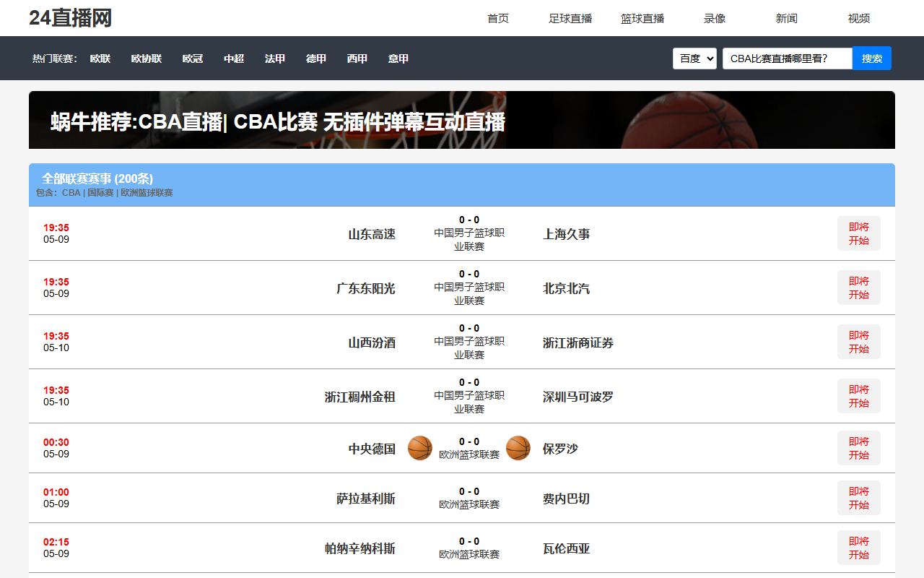Click team name 中央德国

click(372, 449)
